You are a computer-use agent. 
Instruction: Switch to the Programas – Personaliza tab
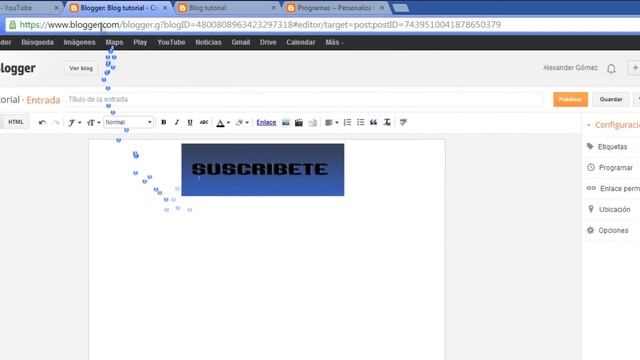coord(336,8)
